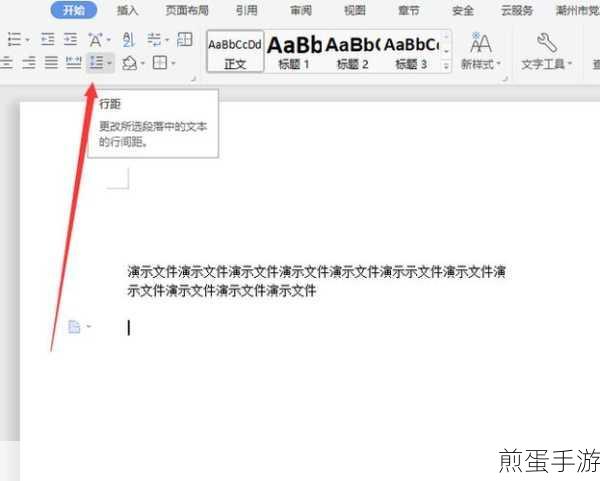The width and height of the screenshot is (600, 481).
Task: Click the justify alignment icon
Action: coord(51,62)
